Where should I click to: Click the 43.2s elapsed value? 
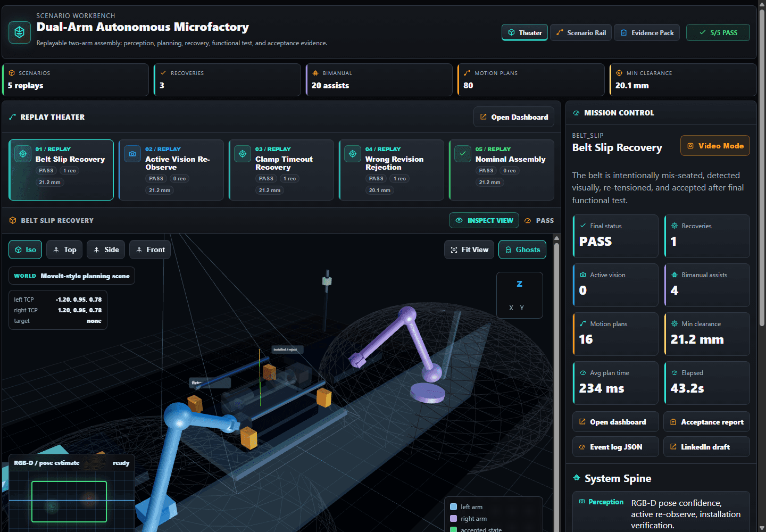[687, 388]
